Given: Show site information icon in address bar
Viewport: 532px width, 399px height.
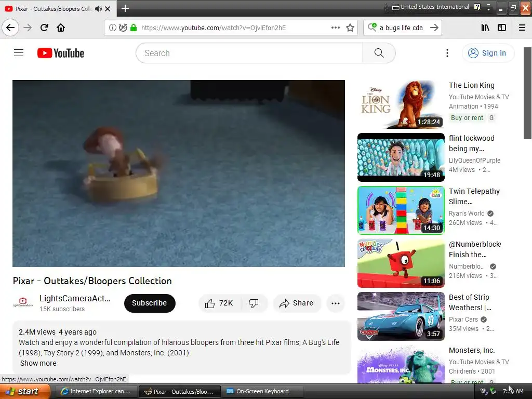Looking at the screenshot, I should (112, 28).
